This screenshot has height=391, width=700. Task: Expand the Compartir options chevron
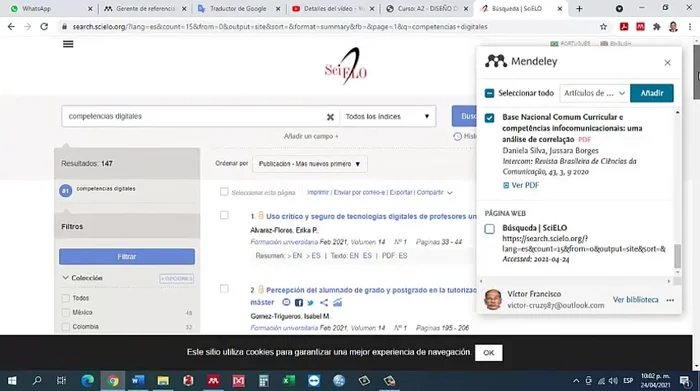[450, 193]
